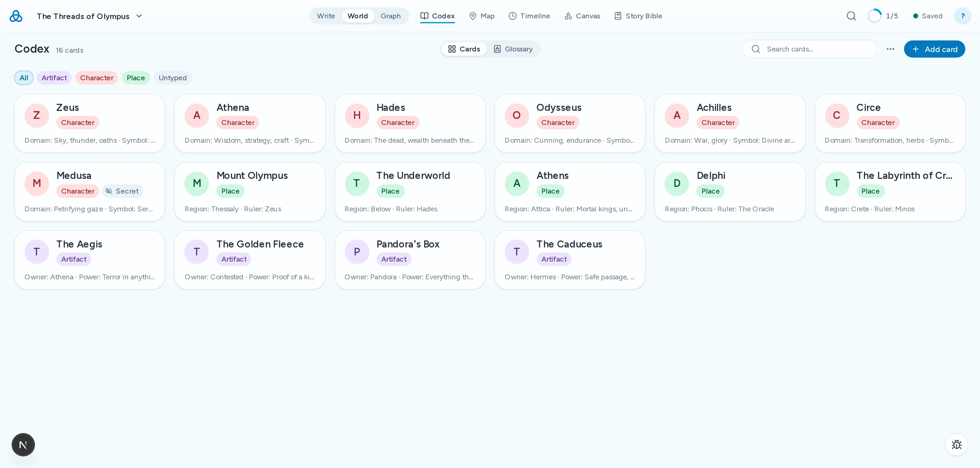Open the Medusa character card
Screen dimensions: 980x468
90,192
